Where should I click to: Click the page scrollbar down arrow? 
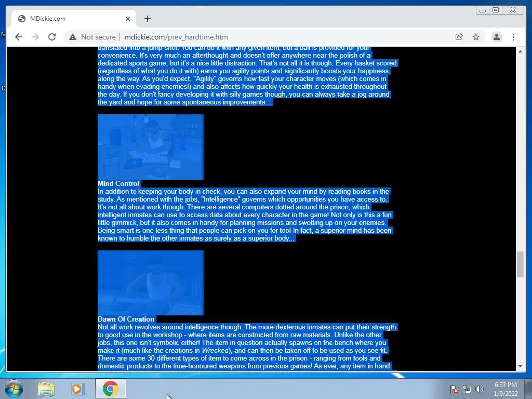(x=520, y=366)
